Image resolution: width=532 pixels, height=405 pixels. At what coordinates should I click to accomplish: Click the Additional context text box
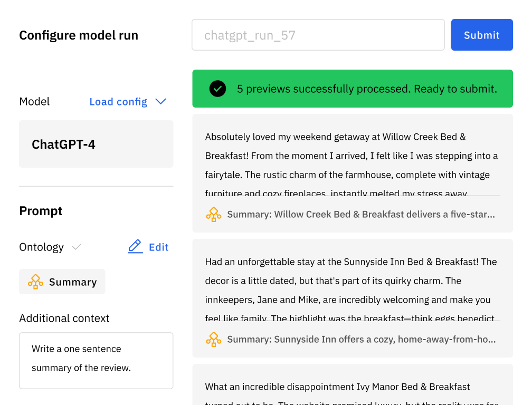pos(96,361)
